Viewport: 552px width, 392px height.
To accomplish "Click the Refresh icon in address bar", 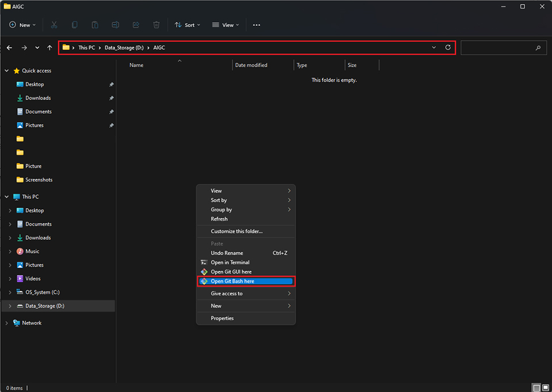I will point(448,48).
